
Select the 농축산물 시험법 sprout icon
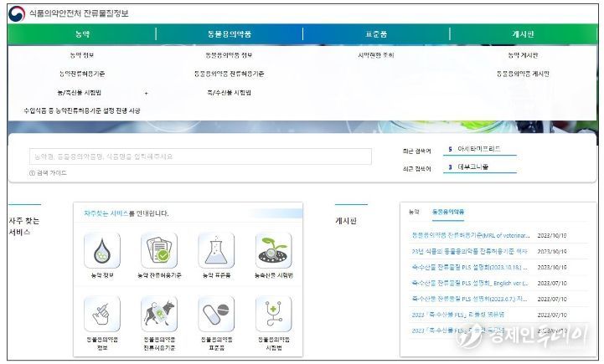(x=273, y=250)
